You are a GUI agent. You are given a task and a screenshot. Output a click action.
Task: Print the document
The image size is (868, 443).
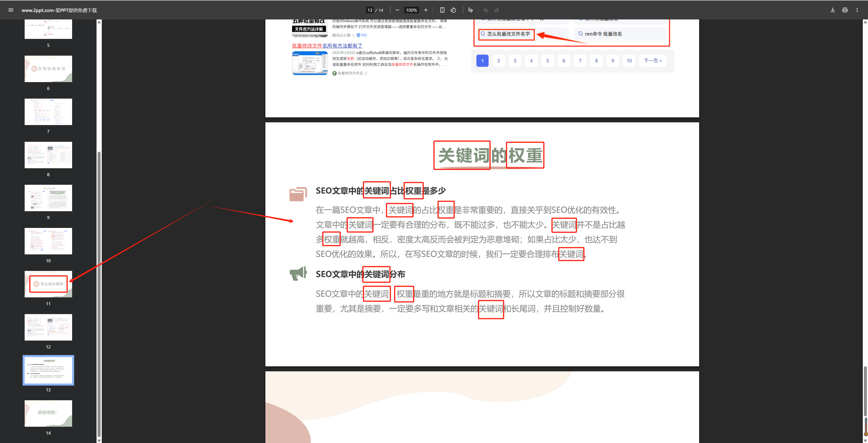click(x=844, y=10)
